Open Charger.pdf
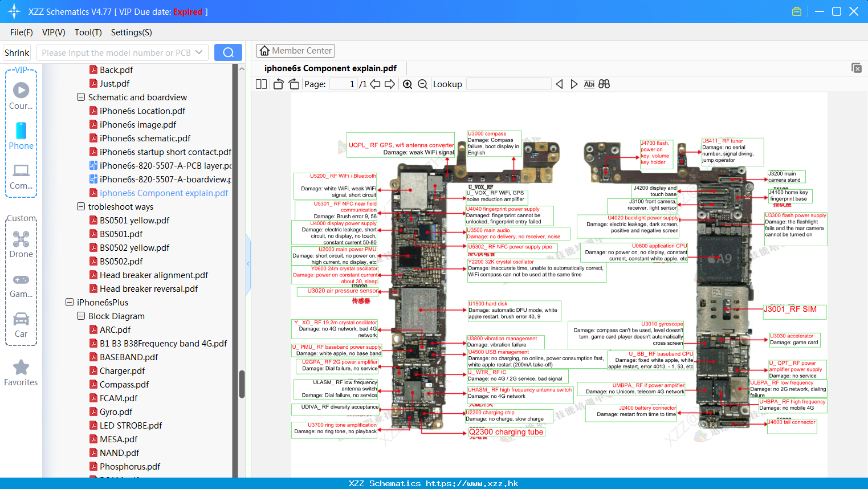This screenshot has width=868, height=489. tap(123, 370)
